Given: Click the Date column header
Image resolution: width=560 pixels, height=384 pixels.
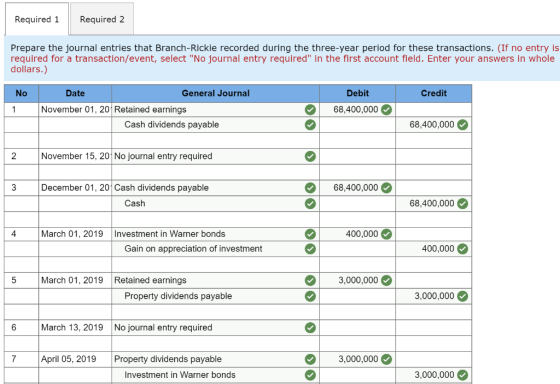Looking at the screenshot, I should pyautogui.click(x=75, y=94).
